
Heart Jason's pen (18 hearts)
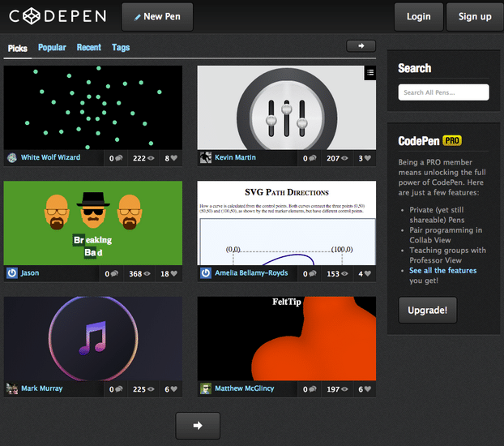(169, 273)
